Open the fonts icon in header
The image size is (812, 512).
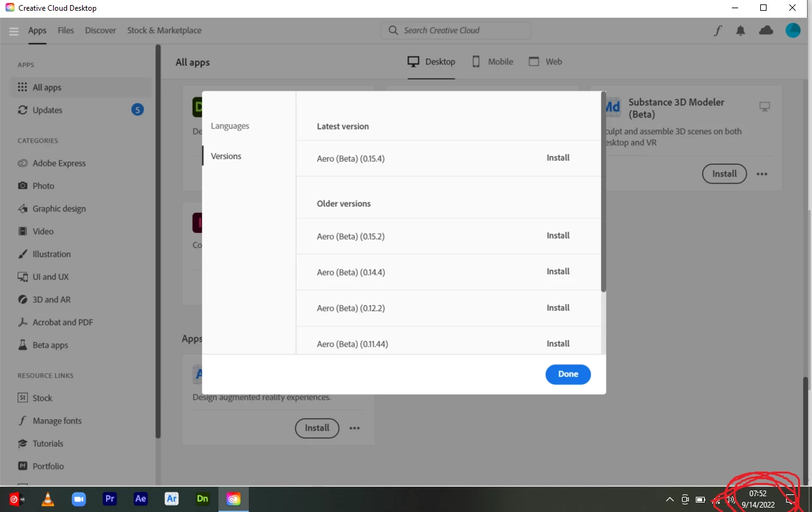click(x=718, y=30)
